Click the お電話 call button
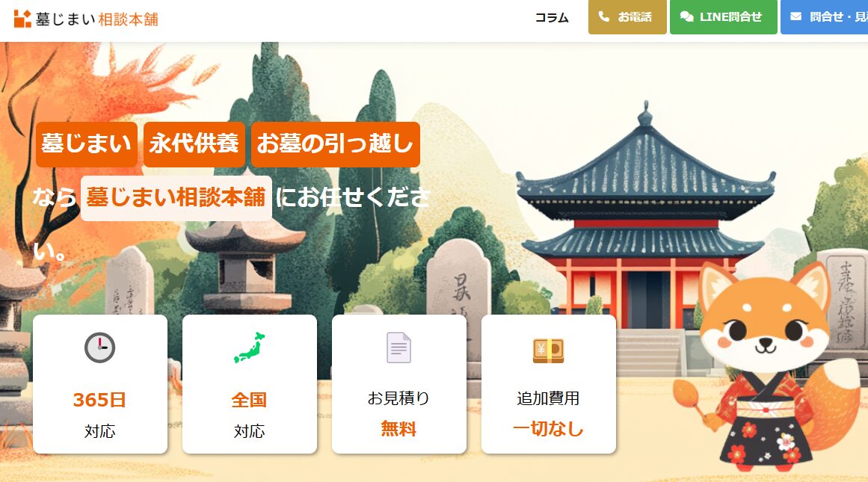This screenshot has width=868, height=482. tap(627, 17)
